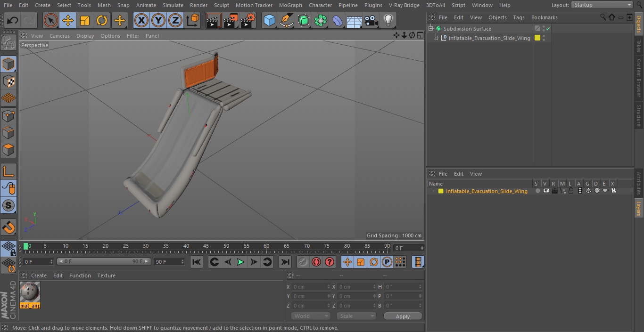Enable Axis mode L-shaped icon
Viewport: 644px width, 332px height.
[8, 171]
